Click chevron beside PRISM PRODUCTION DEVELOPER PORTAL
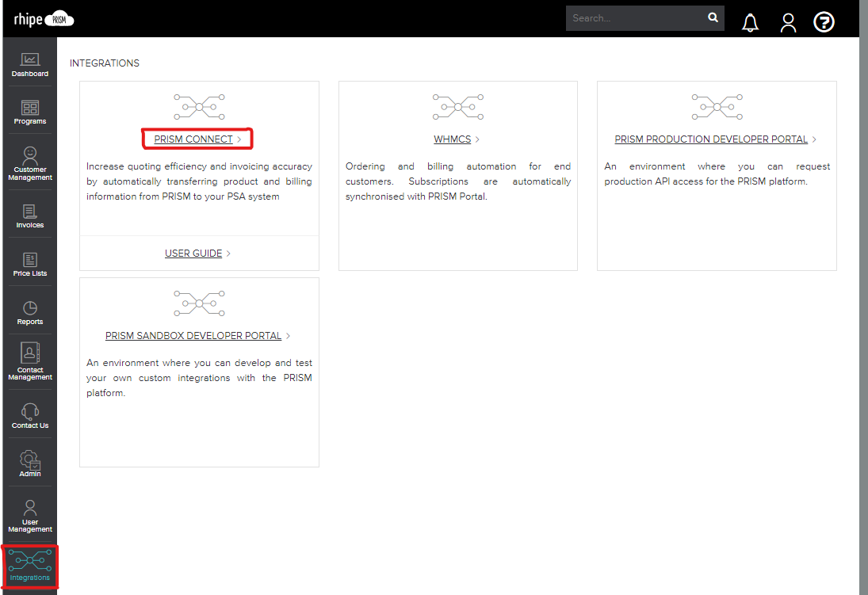The width and height of the screenshot is (868, 595). click(814, 139)
